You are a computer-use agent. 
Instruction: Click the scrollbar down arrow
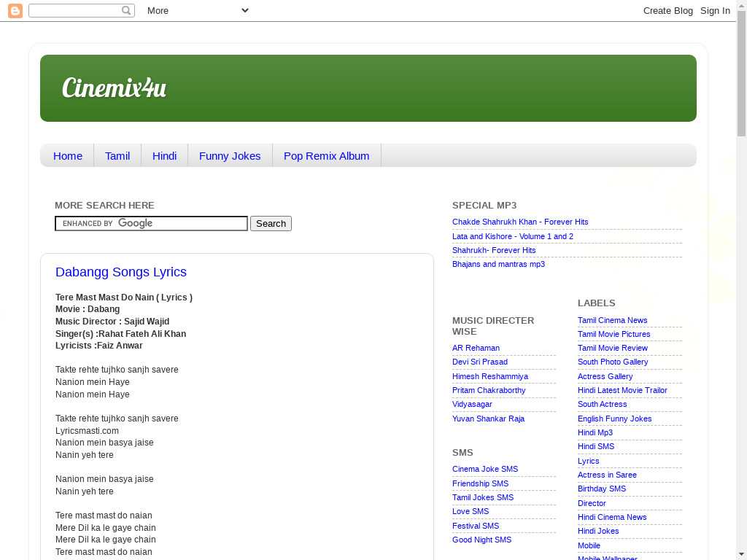click(x=741, y=554)
